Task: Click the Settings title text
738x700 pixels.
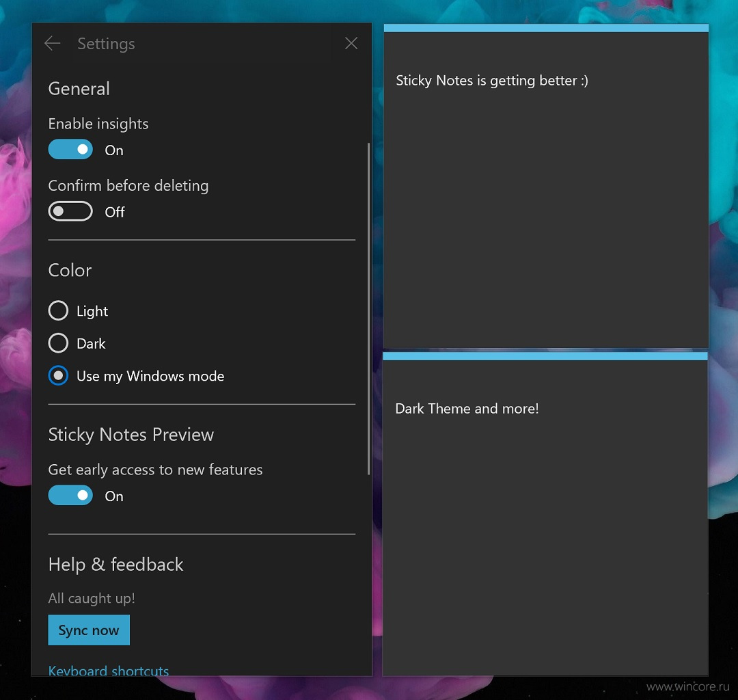Action: click(107, 44)
